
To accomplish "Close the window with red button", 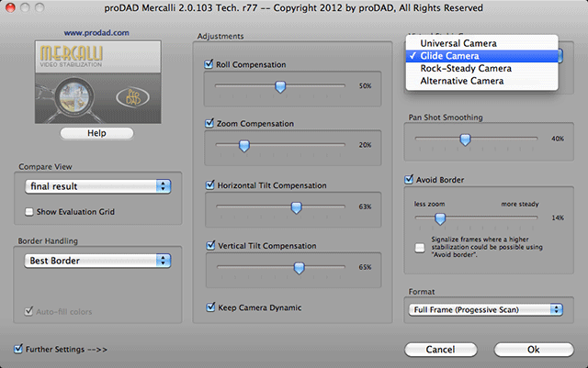I will 10,7.
